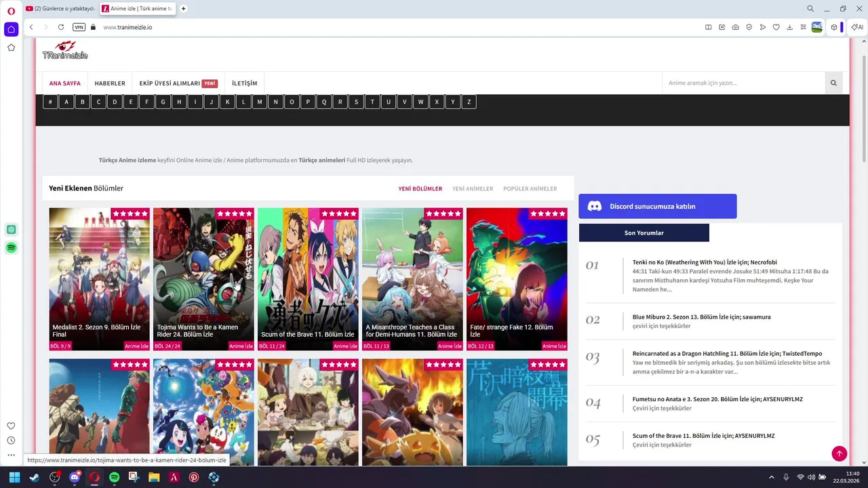
Task: Search open tabs magnifier icon
Action: click(810, 9)
